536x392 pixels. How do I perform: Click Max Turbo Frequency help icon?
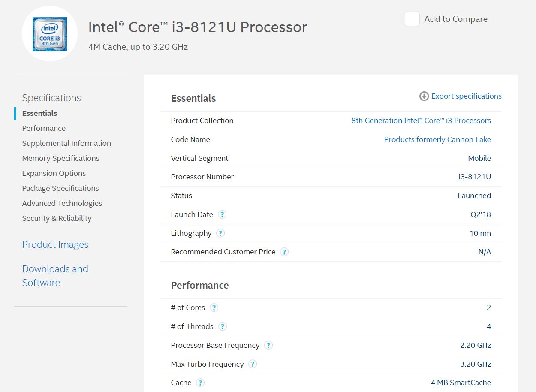pos(253,364)
